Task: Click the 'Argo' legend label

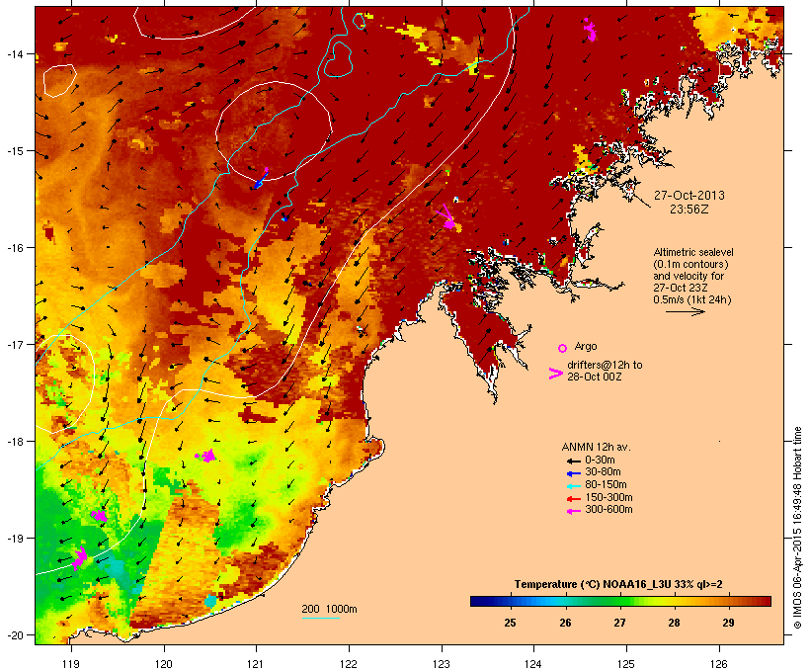Action: [586, 346]
